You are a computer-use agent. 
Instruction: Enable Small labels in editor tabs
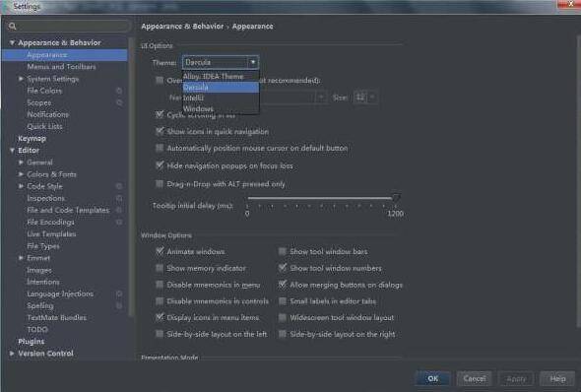click(283, 300)
